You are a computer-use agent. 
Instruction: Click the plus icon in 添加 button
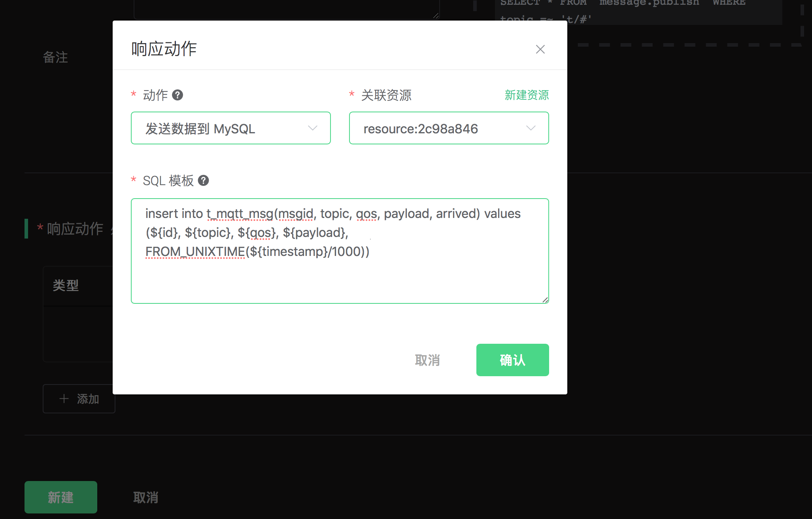64,399
